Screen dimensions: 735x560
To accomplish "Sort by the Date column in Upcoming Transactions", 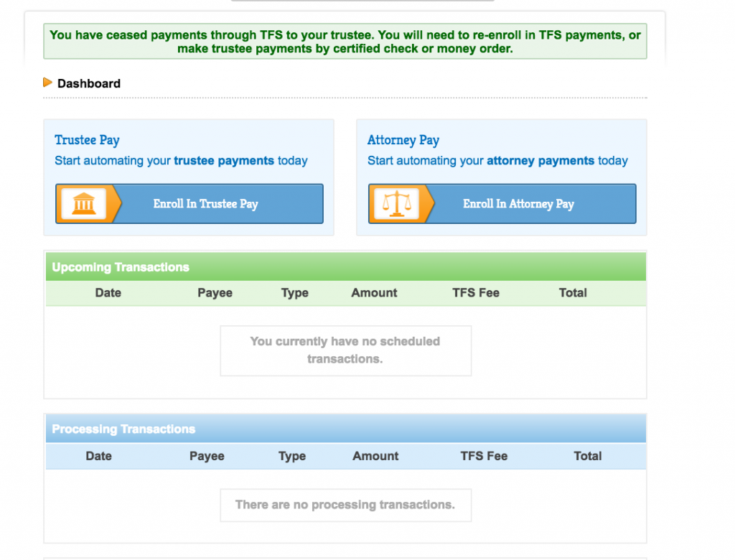I will tap(108, 293).
